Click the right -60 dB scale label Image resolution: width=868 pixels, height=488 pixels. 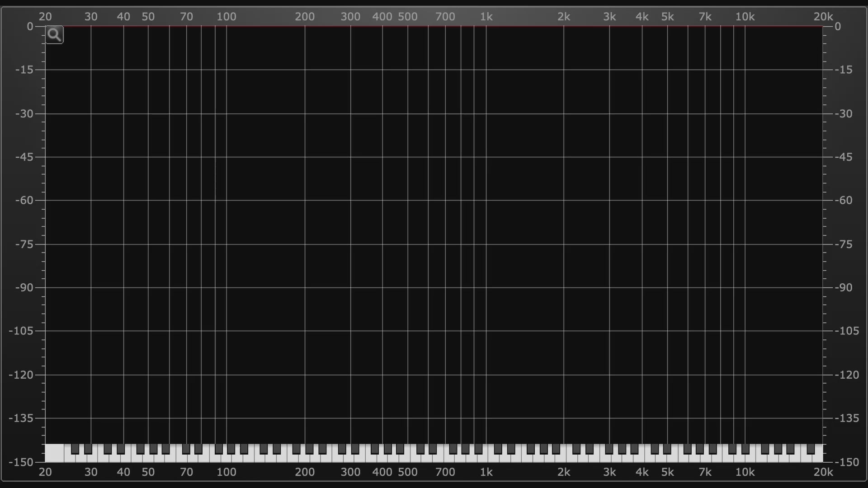pyautogui.click(x=844, y=200)
